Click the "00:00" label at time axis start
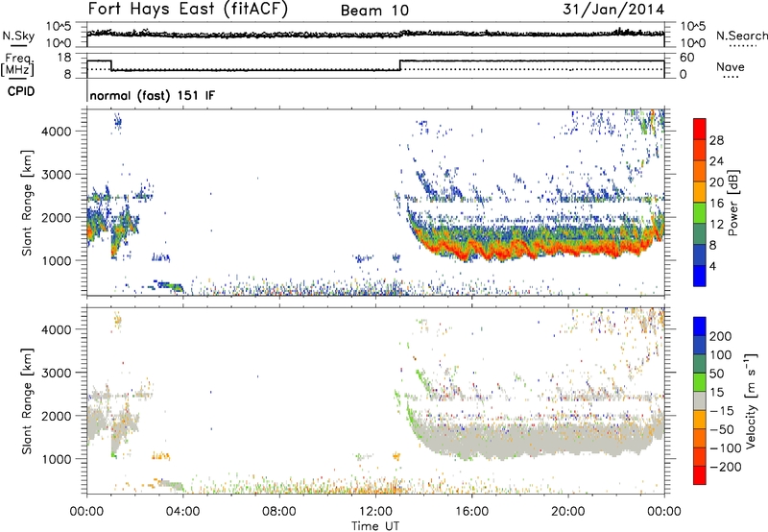 point(86,512)
